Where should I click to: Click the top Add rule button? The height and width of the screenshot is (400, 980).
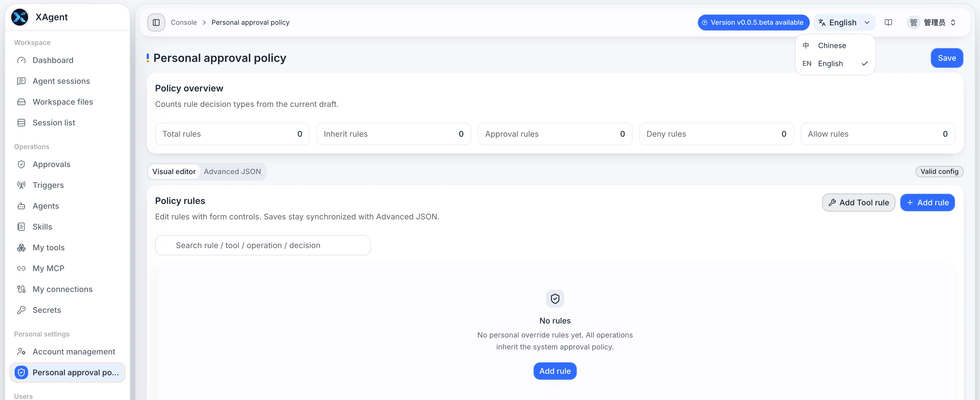[x=927, y=203]
